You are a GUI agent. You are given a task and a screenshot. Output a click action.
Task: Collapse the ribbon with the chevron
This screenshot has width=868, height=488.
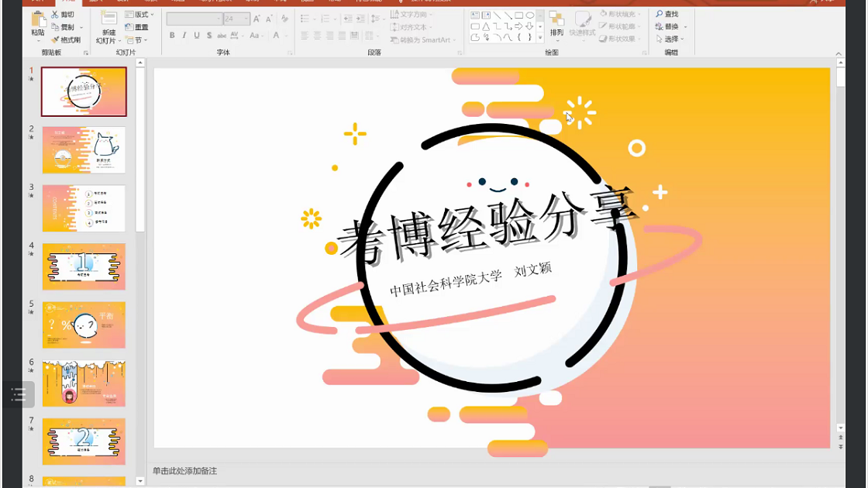839,53
